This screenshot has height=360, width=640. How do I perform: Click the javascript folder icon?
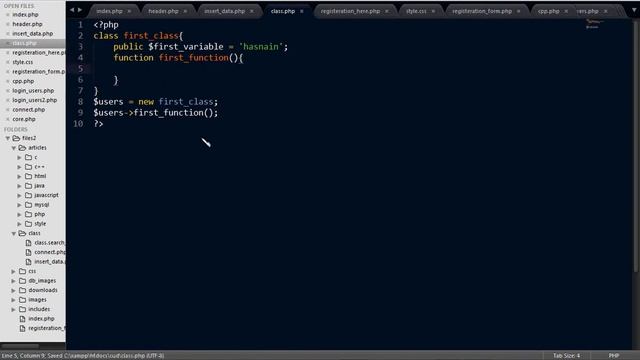[29, 195]
